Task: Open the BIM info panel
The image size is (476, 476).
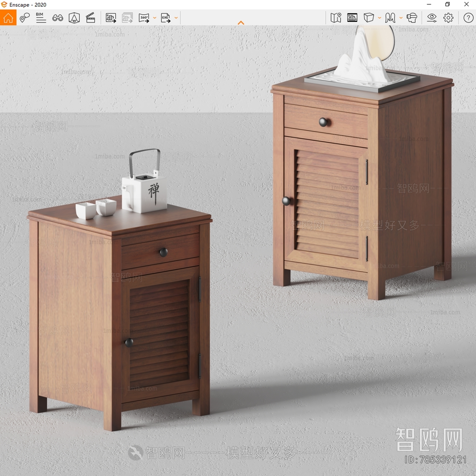Action: click(41, 18)
